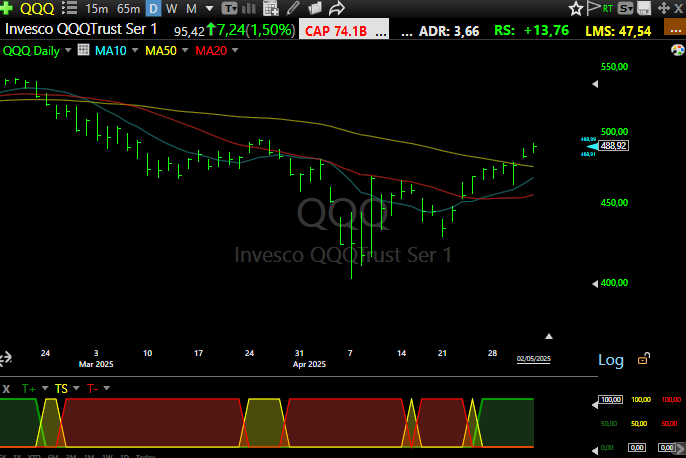
Task: Select the Weekly (W) timeframe
Action: [172, 8]
